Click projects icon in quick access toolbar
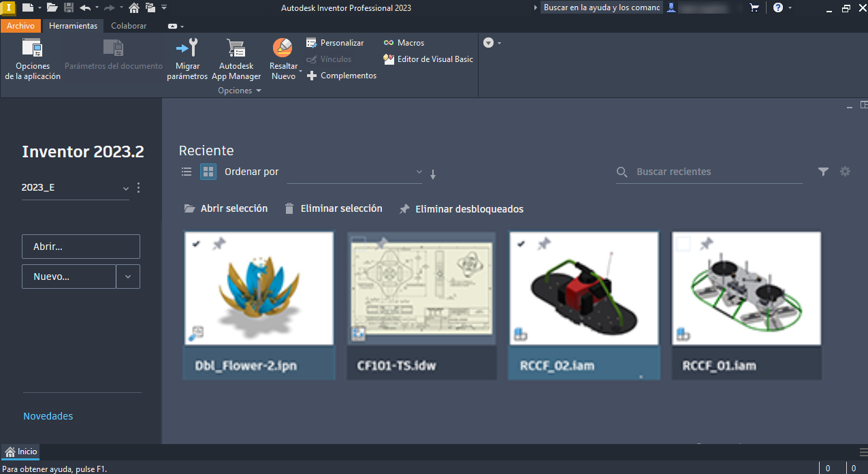Image resolution: width=868 pixels, height=474 pixels. point(150,7)
